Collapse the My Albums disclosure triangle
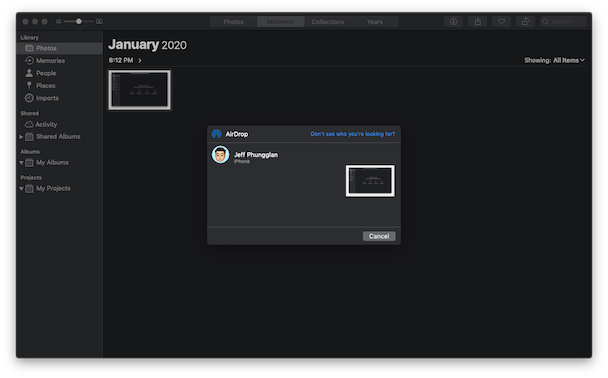Viewport: 608px width, 378px height. point(21,163)
